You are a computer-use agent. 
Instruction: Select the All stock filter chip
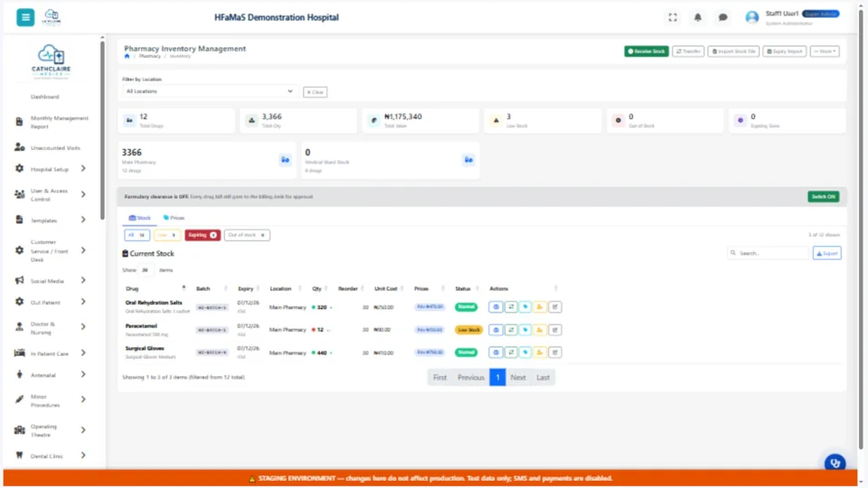point(137,235)
